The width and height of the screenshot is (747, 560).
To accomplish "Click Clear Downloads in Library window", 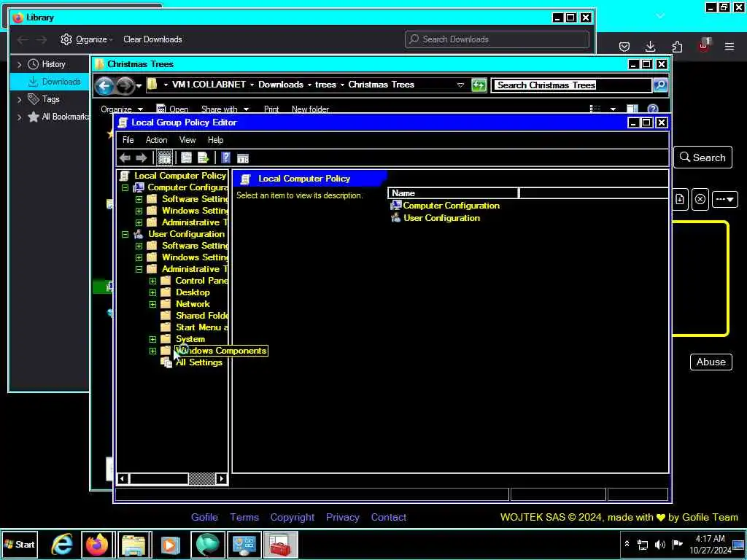I will (x=152, y=39).
